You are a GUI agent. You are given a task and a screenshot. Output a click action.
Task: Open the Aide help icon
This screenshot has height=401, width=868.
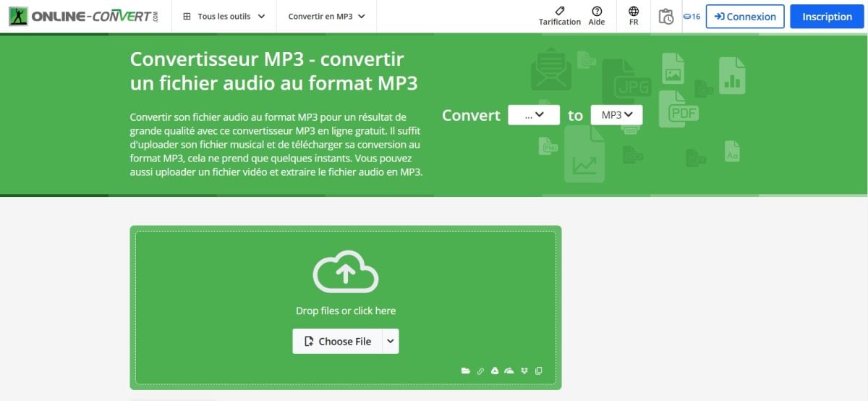597,16
